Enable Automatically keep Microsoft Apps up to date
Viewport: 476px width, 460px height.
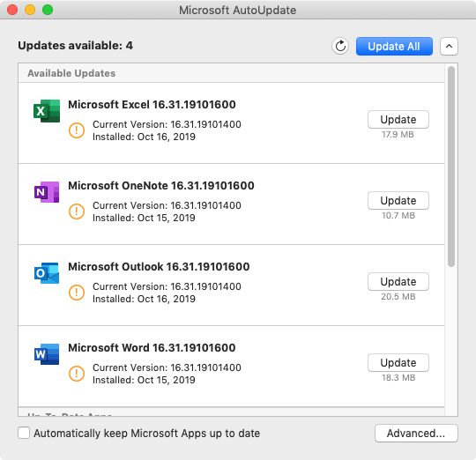[x=24, y=433]
